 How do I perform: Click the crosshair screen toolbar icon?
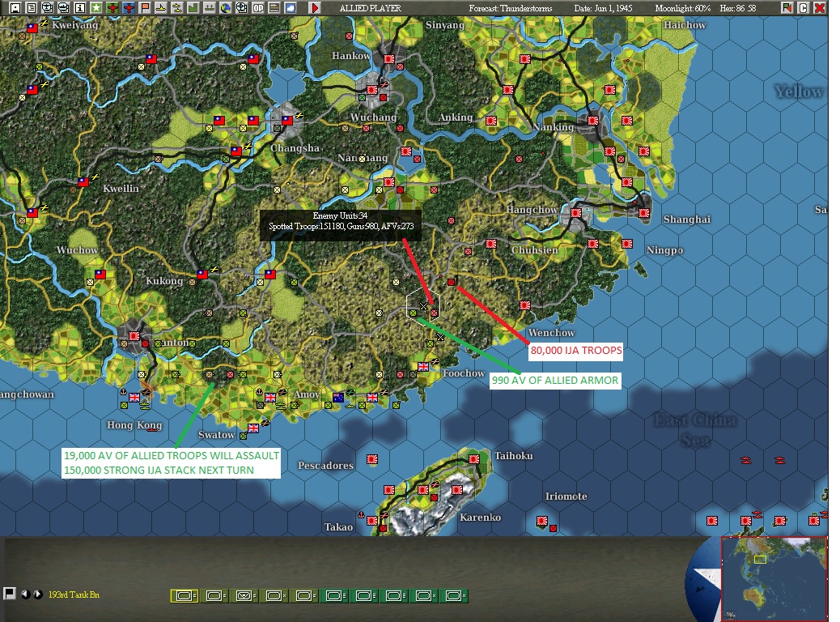click(242, 7)
